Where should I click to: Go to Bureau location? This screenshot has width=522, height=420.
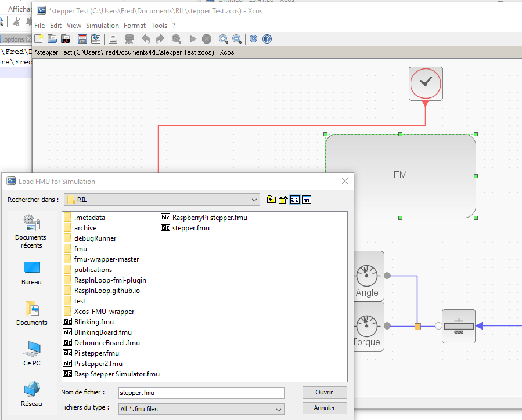31,273
